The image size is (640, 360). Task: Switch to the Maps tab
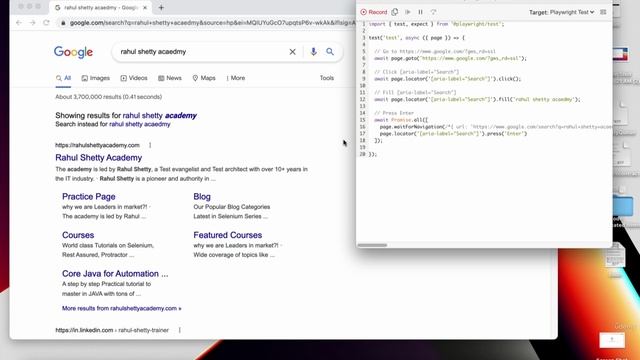tap(204, 78)
